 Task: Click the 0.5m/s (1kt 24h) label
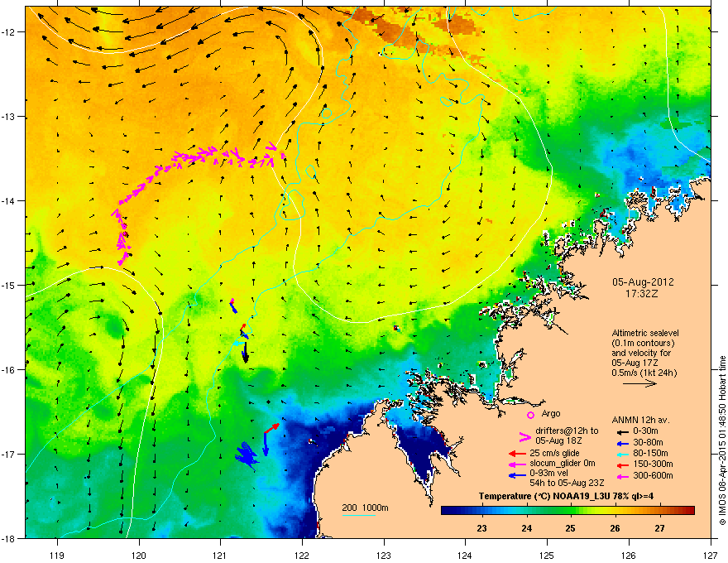pyautogui.click(x=644, y=373)
